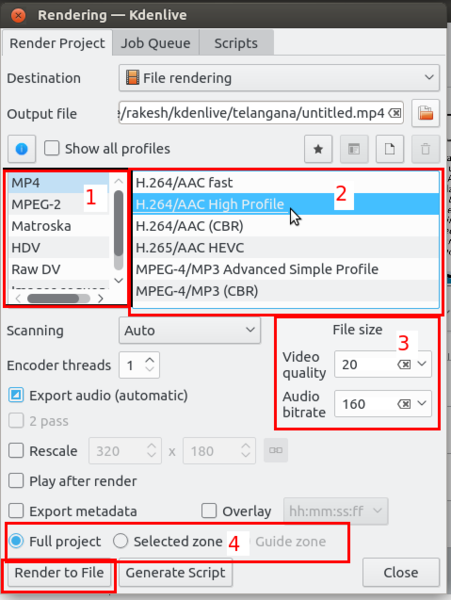Select the HDV format group

(x=59, y=248)
